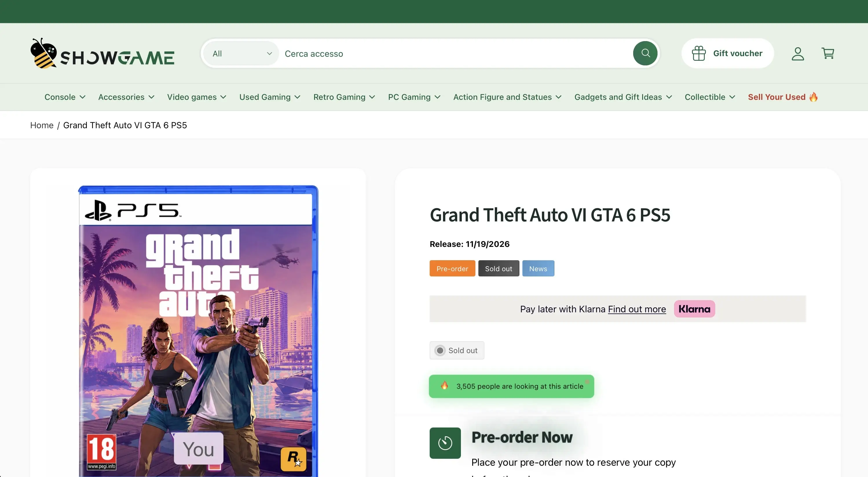Click the ShowGame bee logo

pyautogui.click(x=102, y=53)
